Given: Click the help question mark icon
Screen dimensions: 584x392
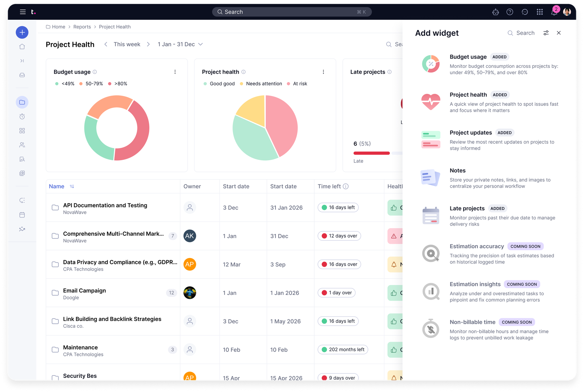Looking at the screenshot, I should [x=510, y=12].
